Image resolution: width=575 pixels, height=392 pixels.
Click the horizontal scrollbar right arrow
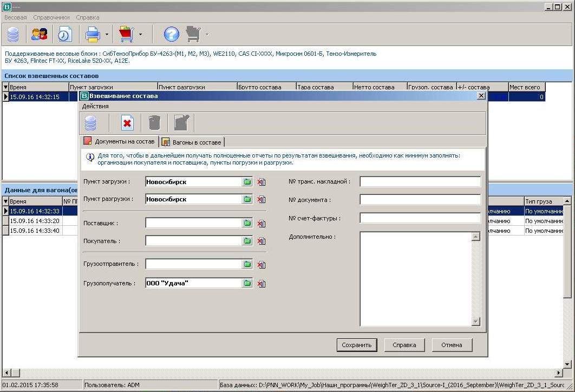pyautogui.click(x=559, y=373)
